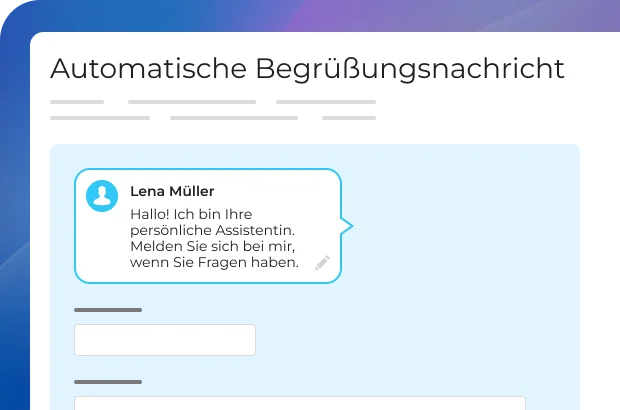Click first placeholder line in second row
Viewport: 620px width, 410px height.
pos(100,118)
